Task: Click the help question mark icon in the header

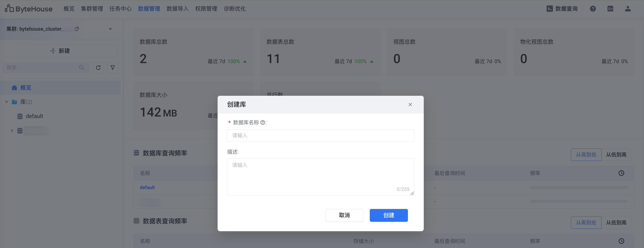Action: click(593, 9)
